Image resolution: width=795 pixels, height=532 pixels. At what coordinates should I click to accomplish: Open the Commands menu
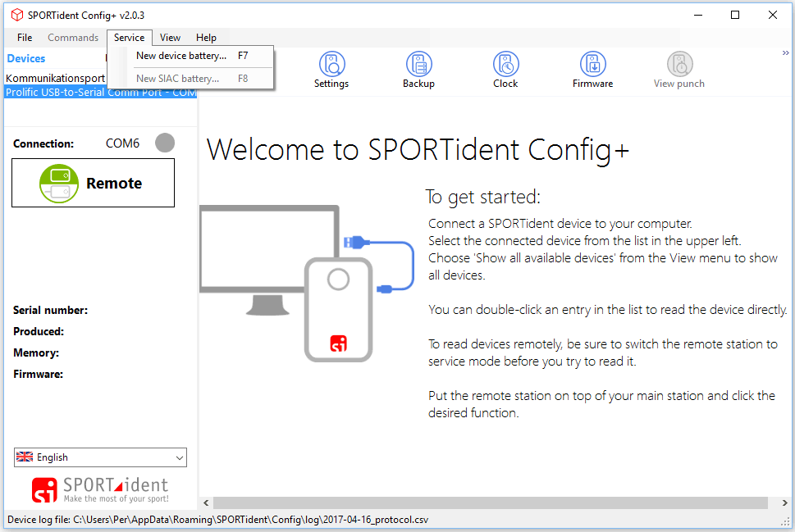point(73,38)
